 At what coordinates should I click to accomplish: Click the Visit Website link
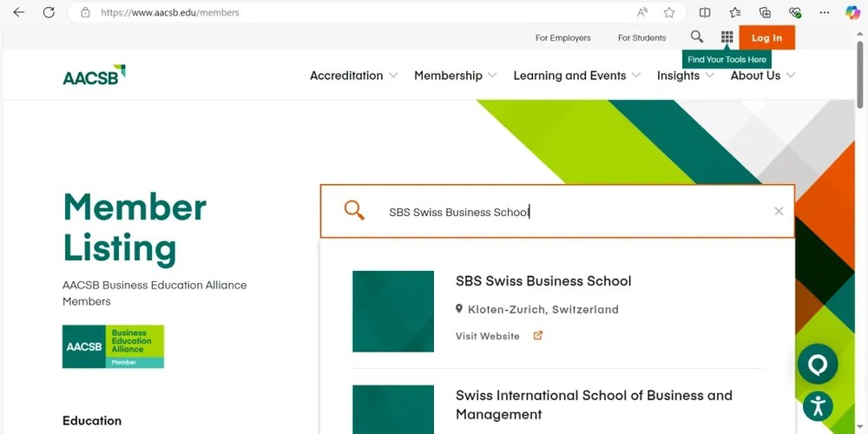tap(488, 336)
